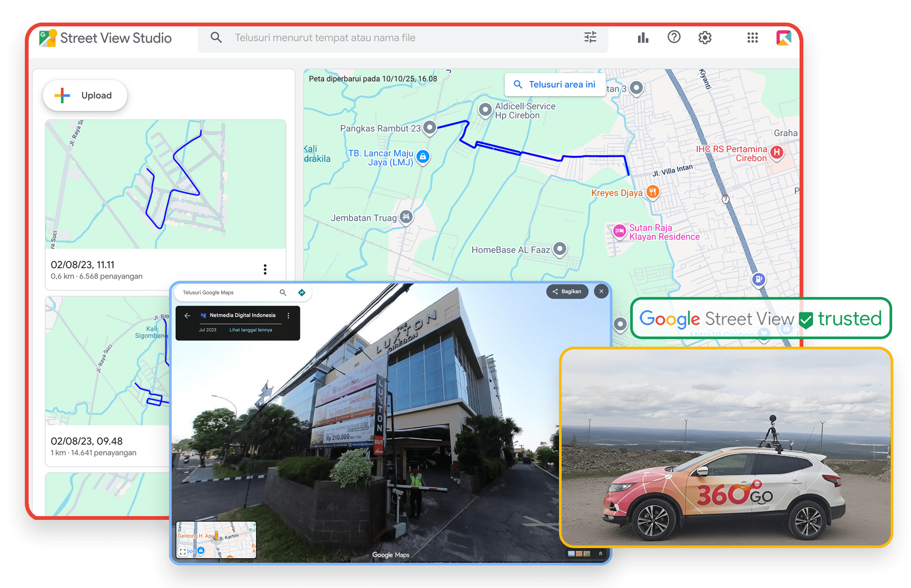The image size is (911, 588).
Task: Open 'Lihat tanggal lainnya' date options
Action: [250, 329]
